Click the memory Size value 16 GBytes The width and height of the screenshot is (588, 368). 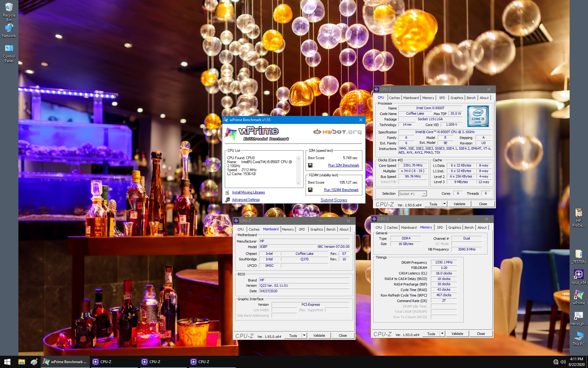(406, 244)
